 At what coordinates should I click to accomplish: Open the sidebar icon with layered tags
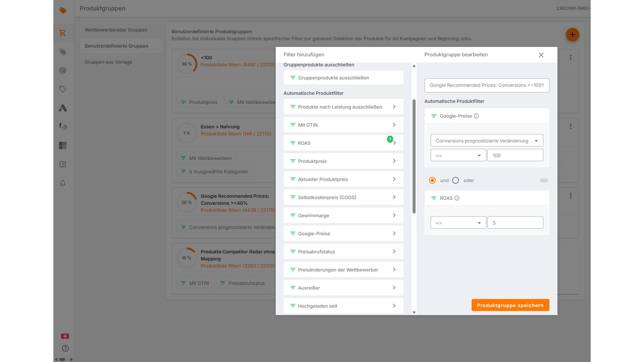(63, 52)
